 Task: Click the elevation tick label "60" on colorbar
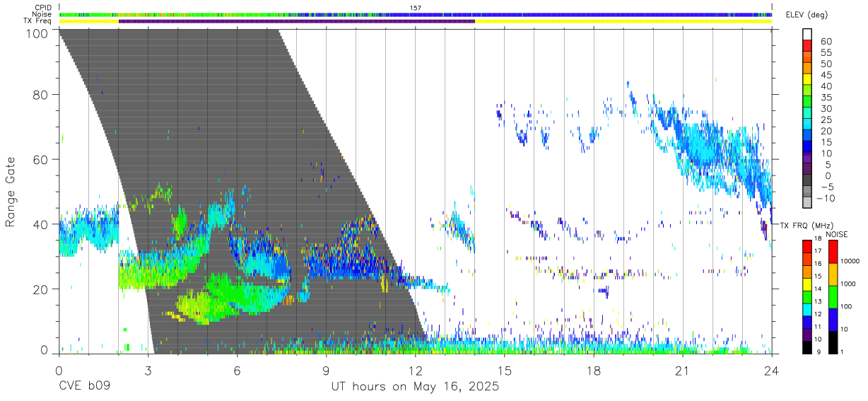tap(826, 42)
